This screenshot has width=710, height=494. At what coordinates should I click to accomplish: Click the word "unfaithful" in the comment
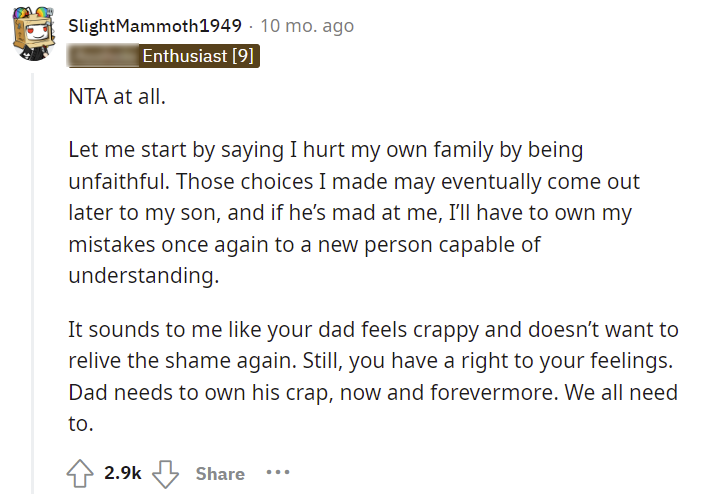pyautogui.click(x=119, y=181)
